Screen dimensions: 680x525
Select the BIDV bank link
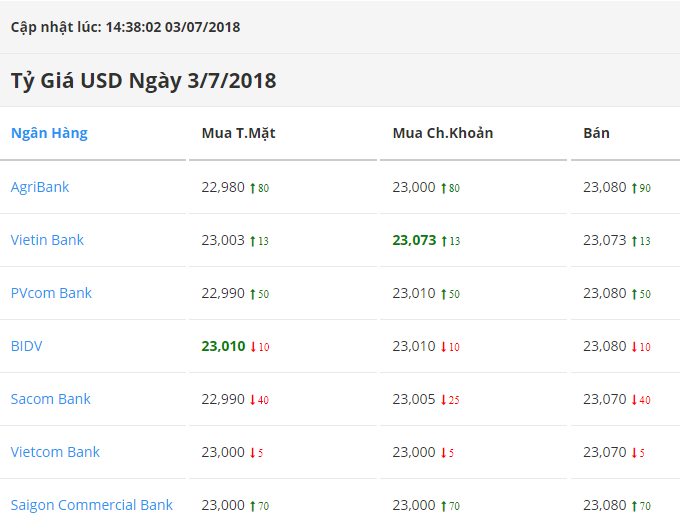click(27, 346)
